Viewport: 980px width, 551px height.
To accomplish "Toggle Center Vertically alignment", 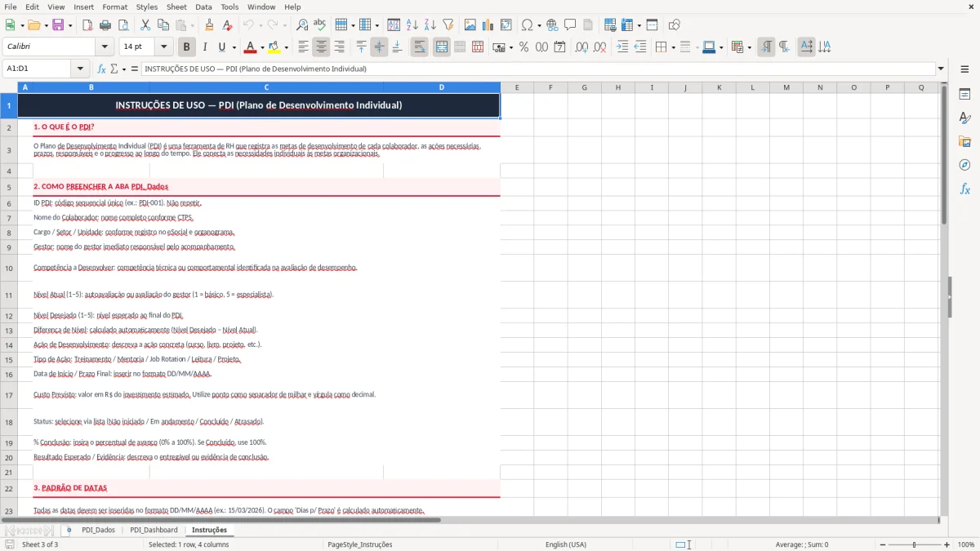I will coord(379,47).
